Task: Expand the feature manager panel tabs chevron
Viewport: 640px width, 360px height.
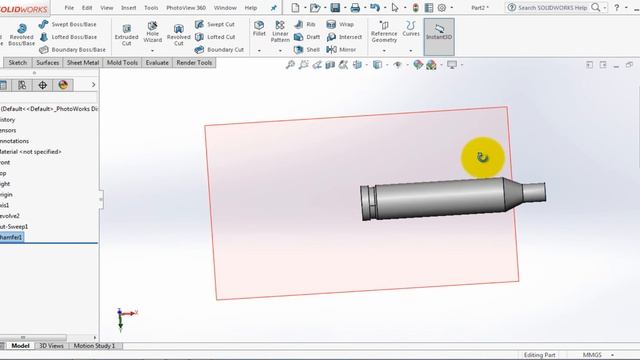Action: pos(93,85)
